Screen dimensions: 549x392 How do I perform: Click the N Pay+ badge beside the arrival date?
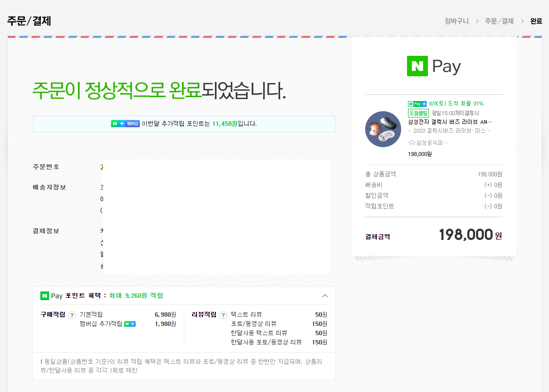coord(417,104)
